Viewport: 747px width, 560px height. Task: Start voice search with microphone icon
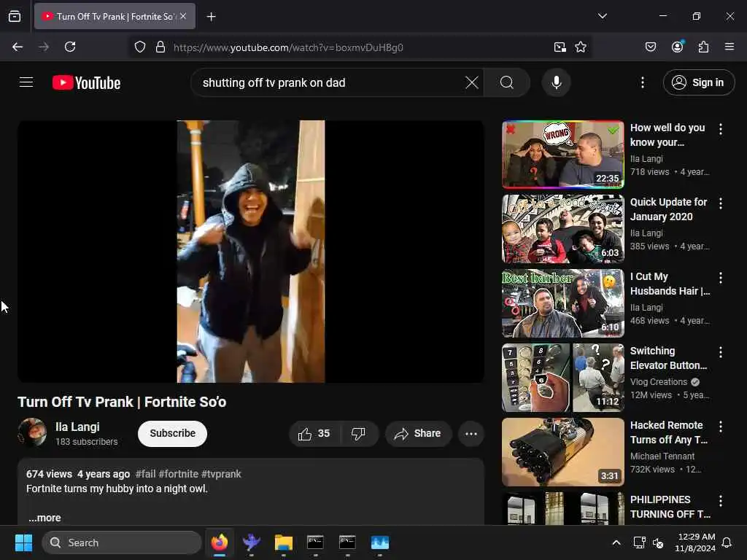point(556,82)
